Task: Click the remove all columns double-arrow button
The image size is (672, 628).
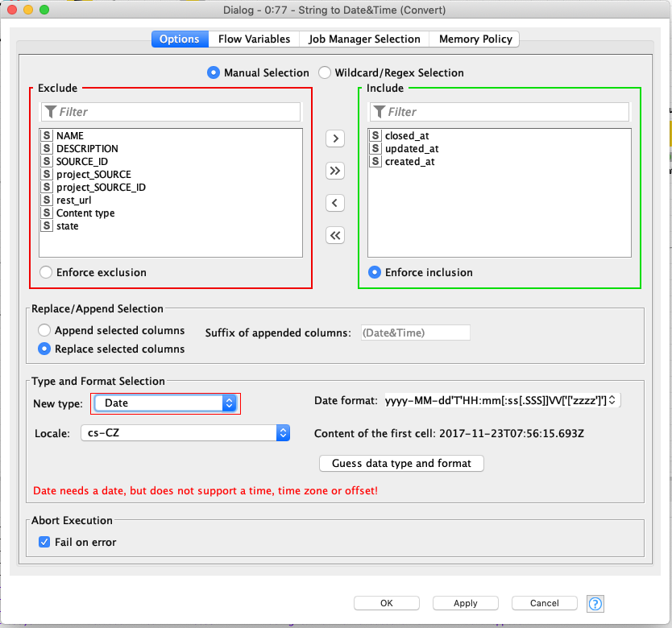Action: [335, 235]
